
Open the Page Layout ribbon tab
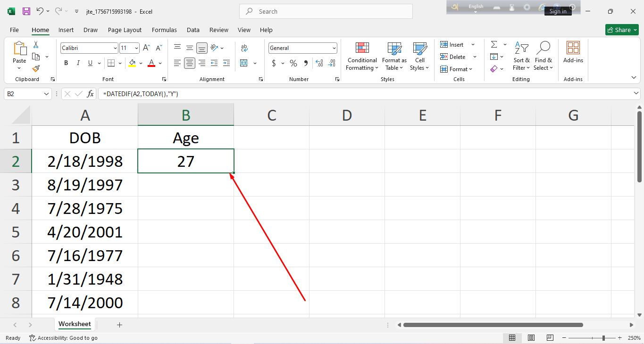[125, 30]
